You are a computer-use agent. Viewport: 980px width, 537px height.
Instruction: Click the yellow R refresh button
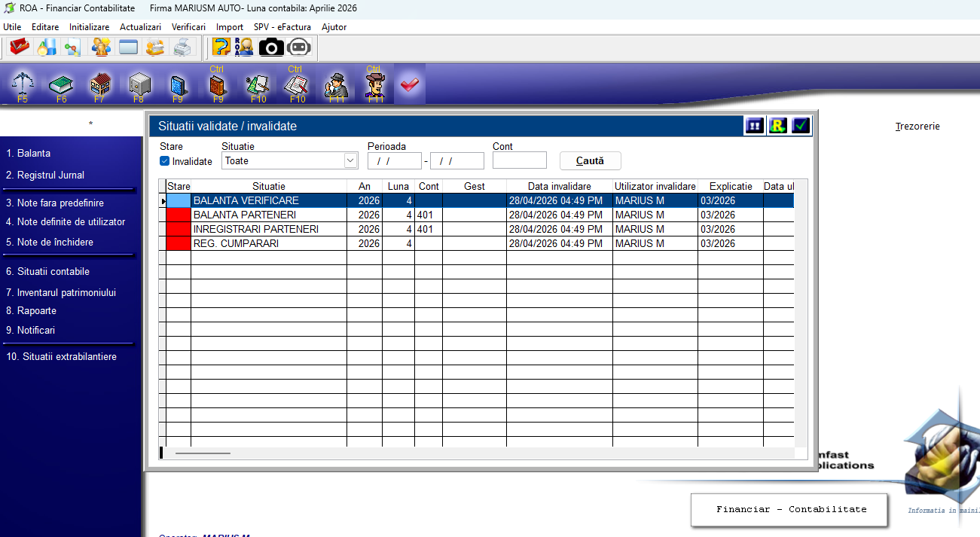tap(777, 126)
